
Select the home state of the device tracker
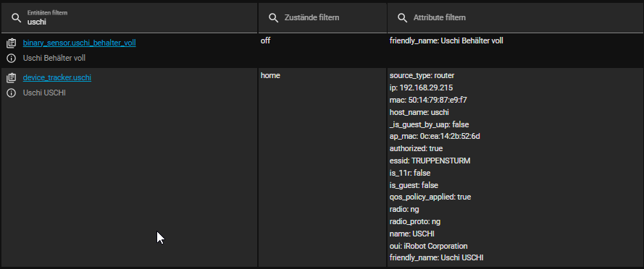tap(270, 76)
